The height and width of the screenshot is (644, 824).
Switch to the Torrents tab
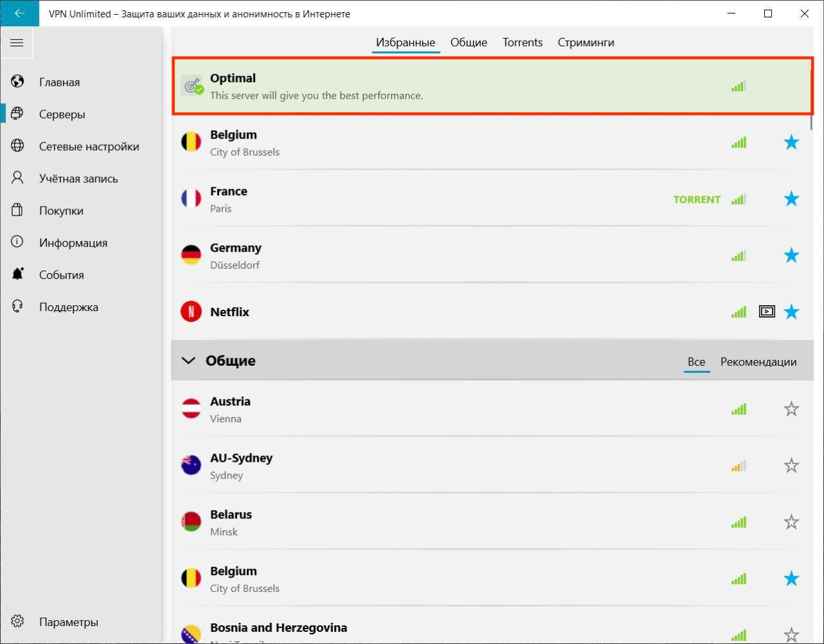click(522, 43)
